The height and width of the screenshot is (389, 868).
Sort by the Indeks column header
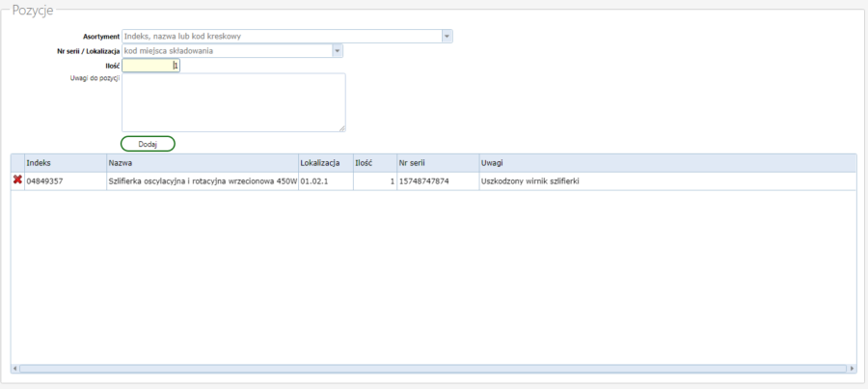[x=66, y=163]
